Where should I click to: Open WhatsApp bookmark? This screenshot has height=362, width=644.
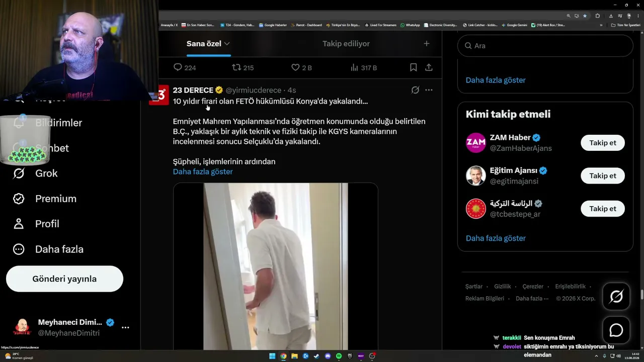coord(410,25)
